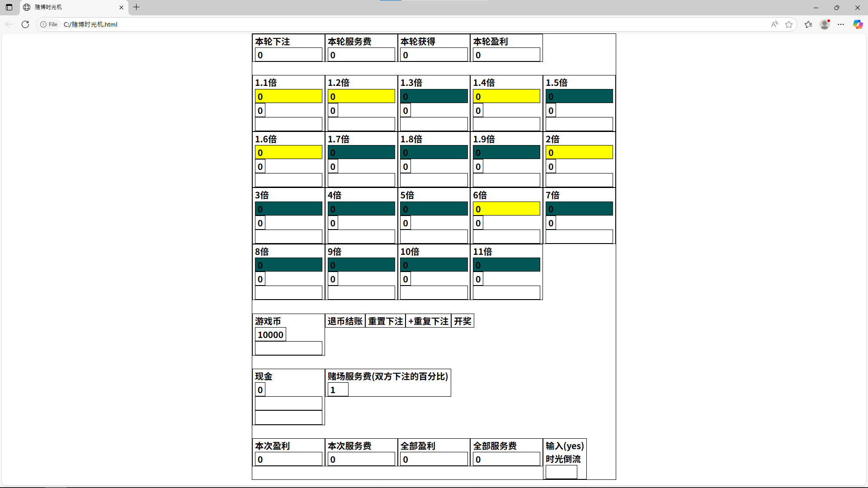The width and height of the screenshot is (868, 488).
Task: Click the tab actions icon at top-left
Action: [x=9, y=7]
